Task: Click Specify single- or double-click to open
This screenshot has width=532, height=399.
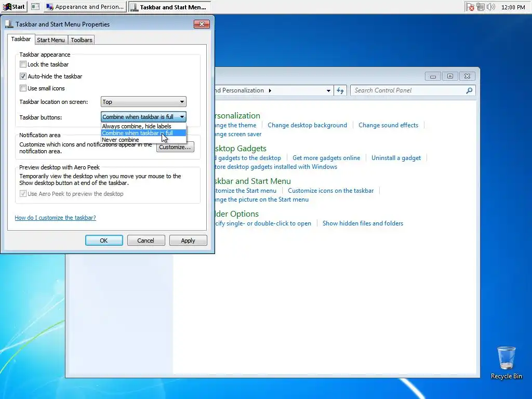Action: (x=263, y=223)
